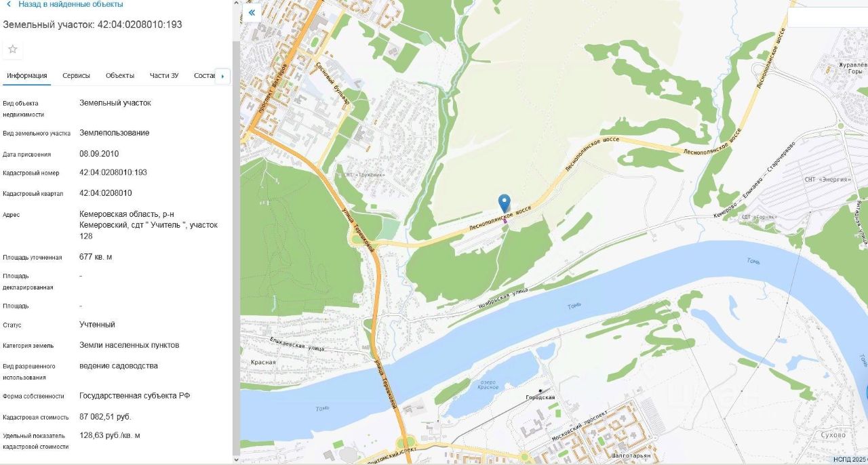
Task: Click the back arrow beside Назад
Action: click(9, 4)
